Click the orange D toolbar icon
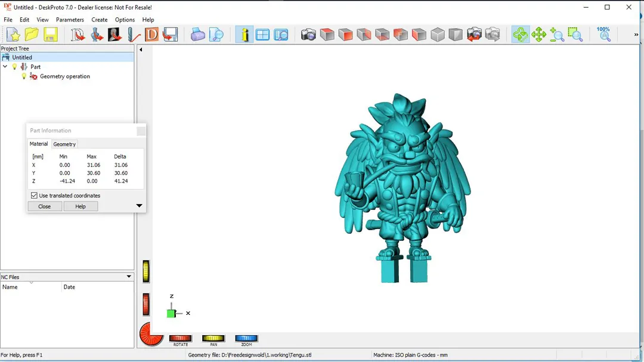Image resolution: width=644 pixels, height=362 pixels. 151,35
